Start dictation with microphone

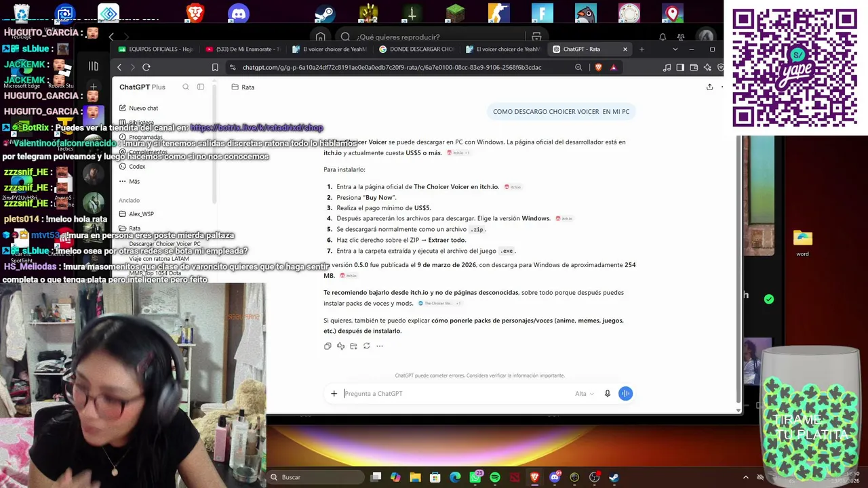point(608,393)
